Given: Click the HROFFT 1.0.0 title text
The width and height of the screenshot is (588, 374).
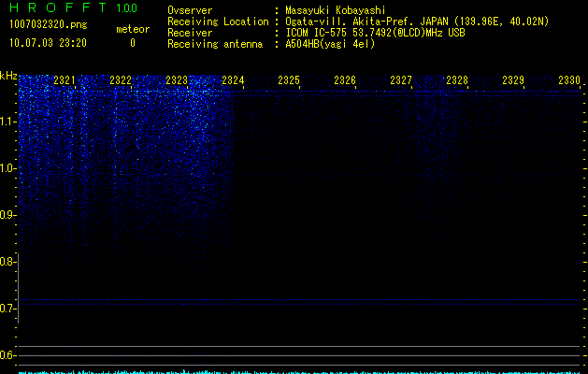Looking at the screenshot, I should 73,7.
